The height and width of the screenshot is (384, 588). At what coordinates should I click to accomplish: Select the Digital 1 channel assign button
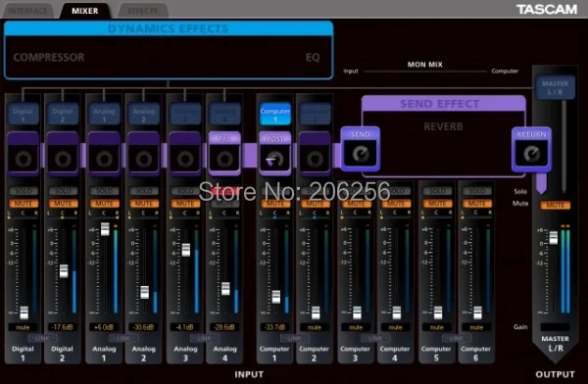tap(23, 114)
